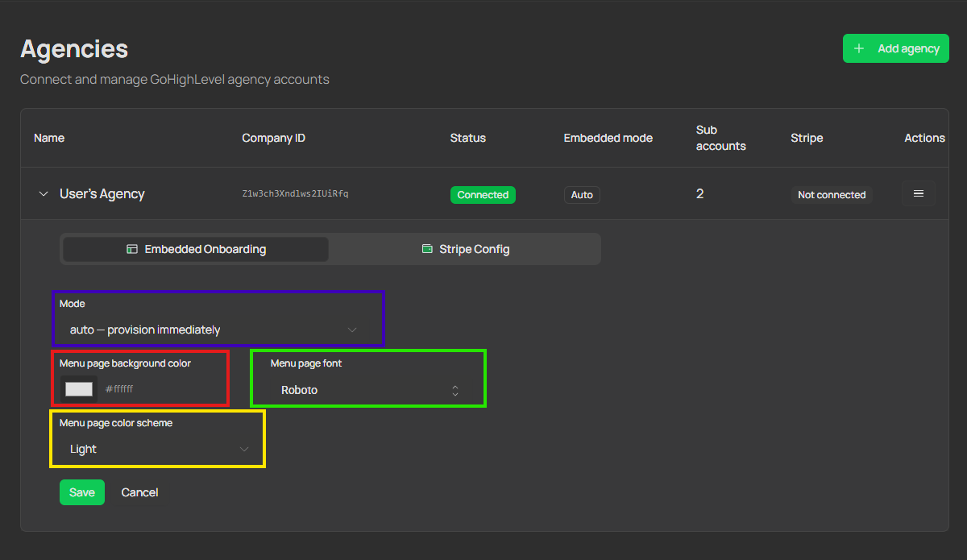Open the Mode dropdown
Viewport: 967px width, 560px height.
(214, 330)
